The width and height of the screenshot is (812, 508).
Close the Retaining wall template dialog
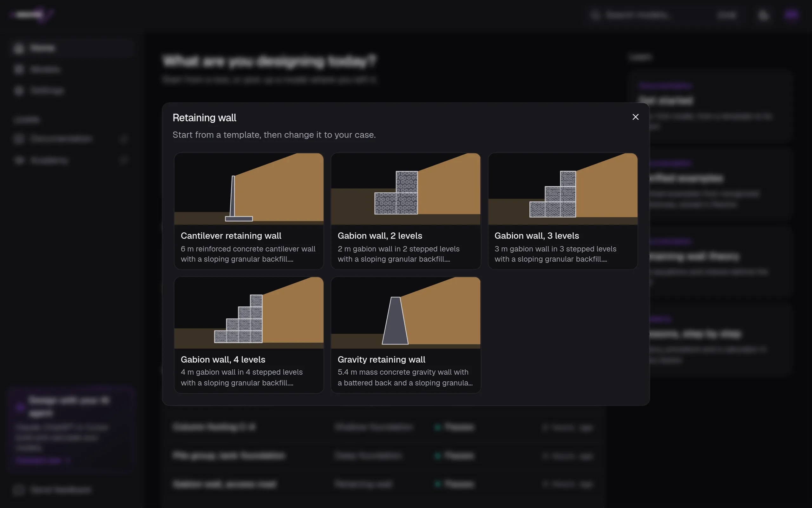click(635, 117)
